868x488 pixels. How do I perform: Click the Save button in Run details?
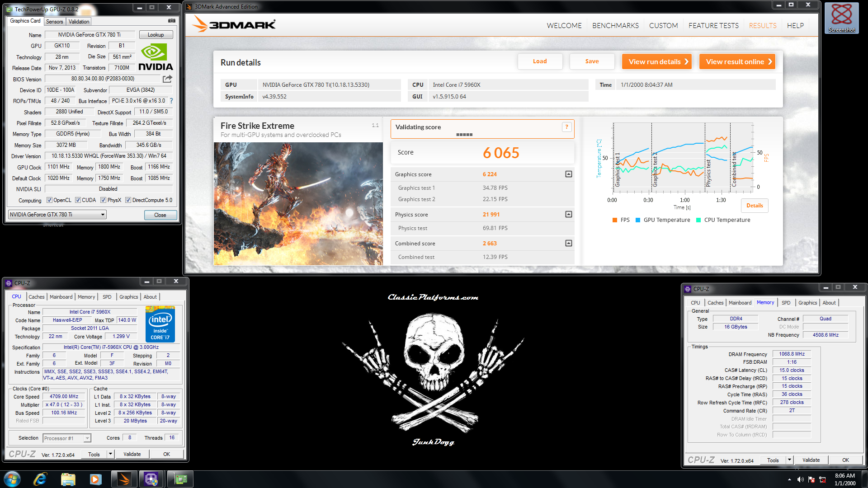click(592, 61)
